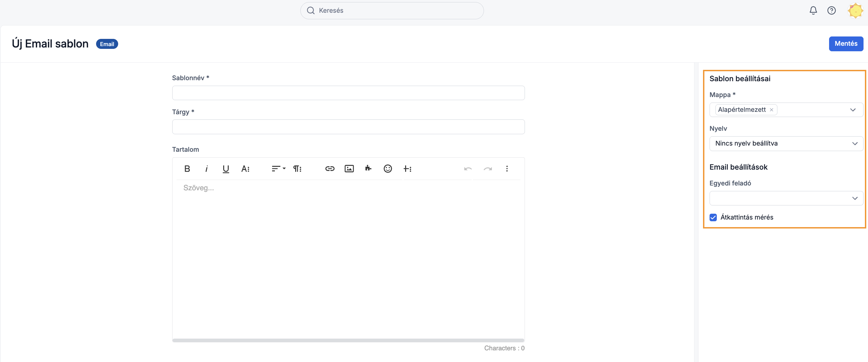Open the notifications bell

click(x=813, y=10)
